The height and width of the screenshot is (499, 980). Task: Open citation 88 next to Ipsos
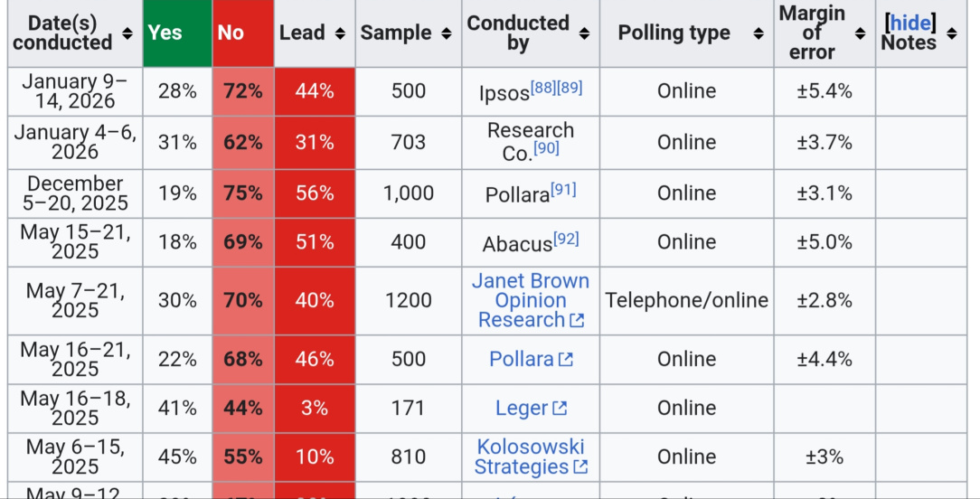[543, 87]
